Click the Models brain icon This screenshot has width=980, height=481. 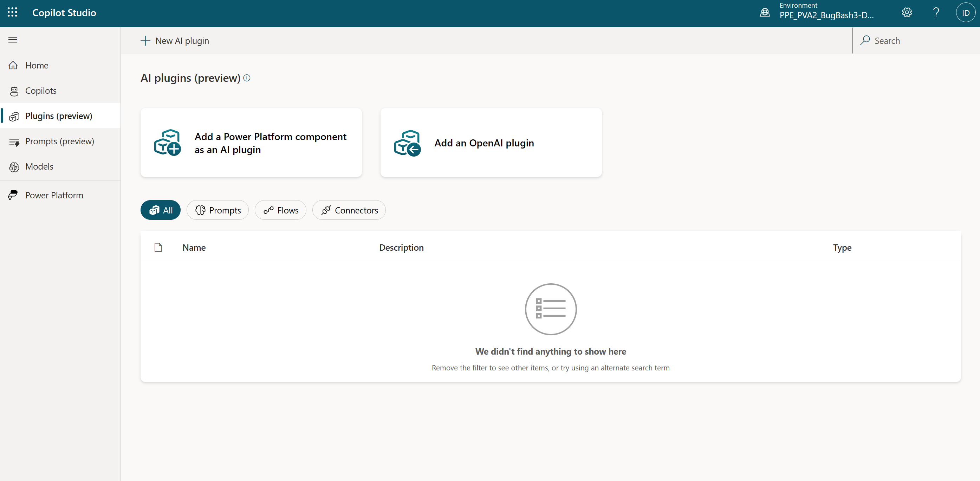tap(14, 167)
